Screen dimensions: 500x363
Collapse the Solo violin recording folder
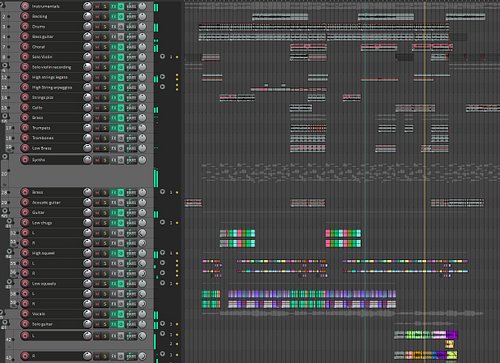5,65
